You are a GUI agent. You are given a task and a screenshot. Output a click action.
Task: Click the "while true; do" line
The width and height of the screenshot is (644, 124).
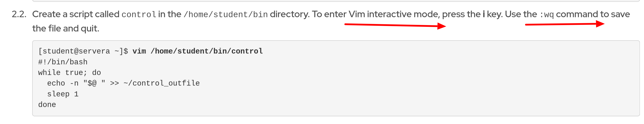(x=70, y=73)
